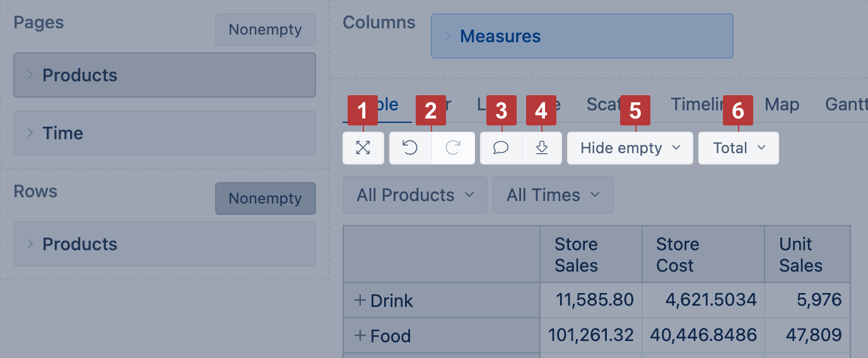Expand chevron on Products in Rows
The height and width of the screenshot is (358, 868).
pyautogui.click(x=30, y=244)
